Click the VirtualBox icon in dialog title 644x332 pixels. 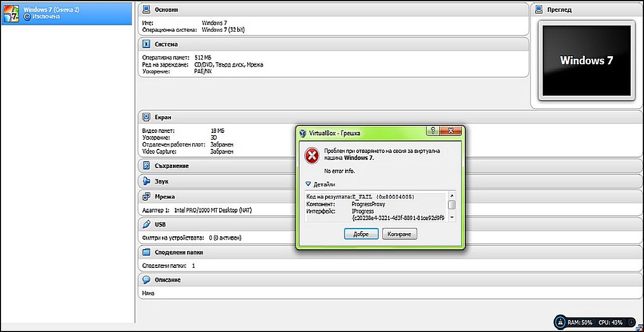[x=303, y=133]
